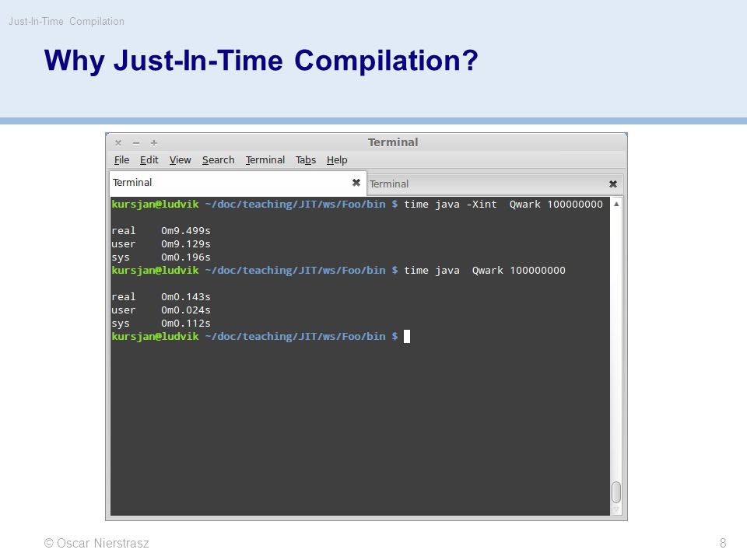The height and width of the screenshot is (560, 747).
Task: Click the slide title 'Why Just-In-Time Compilation?'
Action: [x=261, y=61]
